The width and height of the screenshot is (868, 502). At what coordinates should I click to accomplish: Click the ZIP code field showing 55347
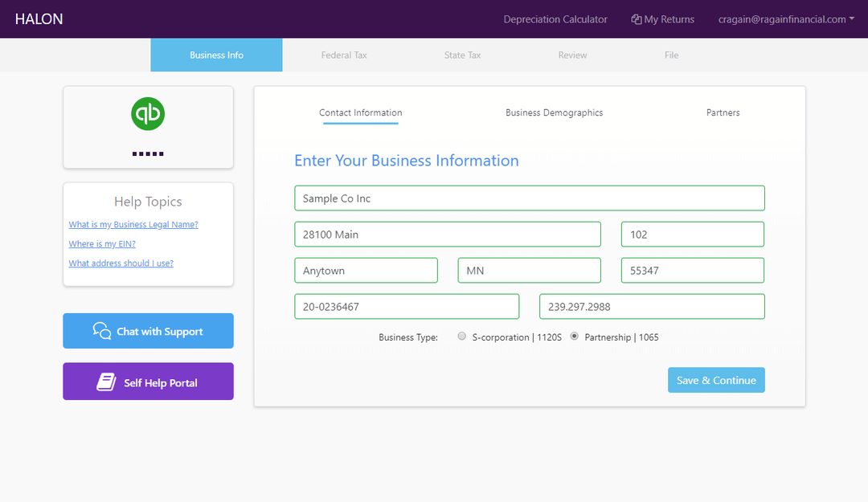pos(692,270)
